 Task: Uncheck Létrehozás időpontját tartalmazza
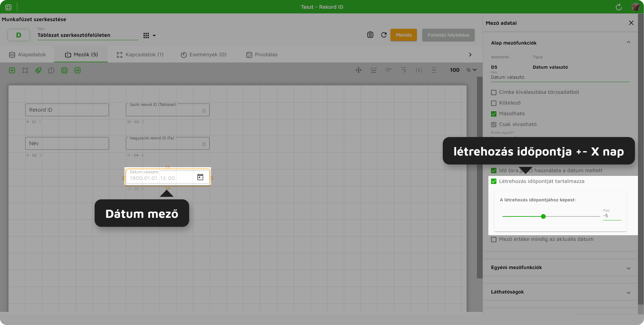point(494,181)
